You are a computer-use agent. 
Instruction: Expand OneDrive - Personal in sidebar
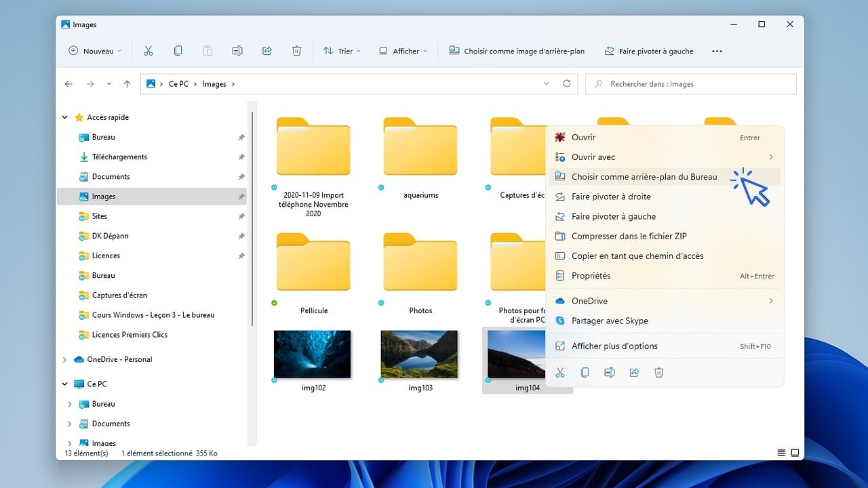click(65, 359)
